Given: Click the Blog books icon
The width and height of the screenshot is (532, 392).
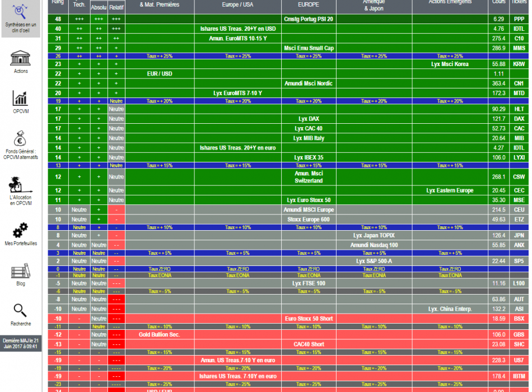Looking at the screenshot, I should pyautogui.click(x=20, y=271).
